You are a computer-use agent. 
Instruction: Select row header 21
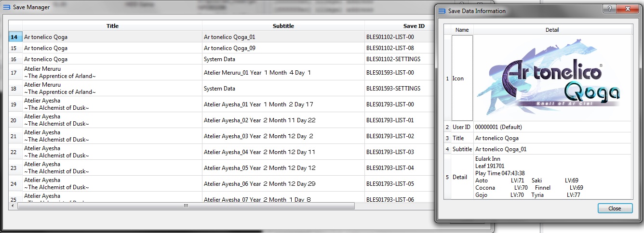click(15, 136)
